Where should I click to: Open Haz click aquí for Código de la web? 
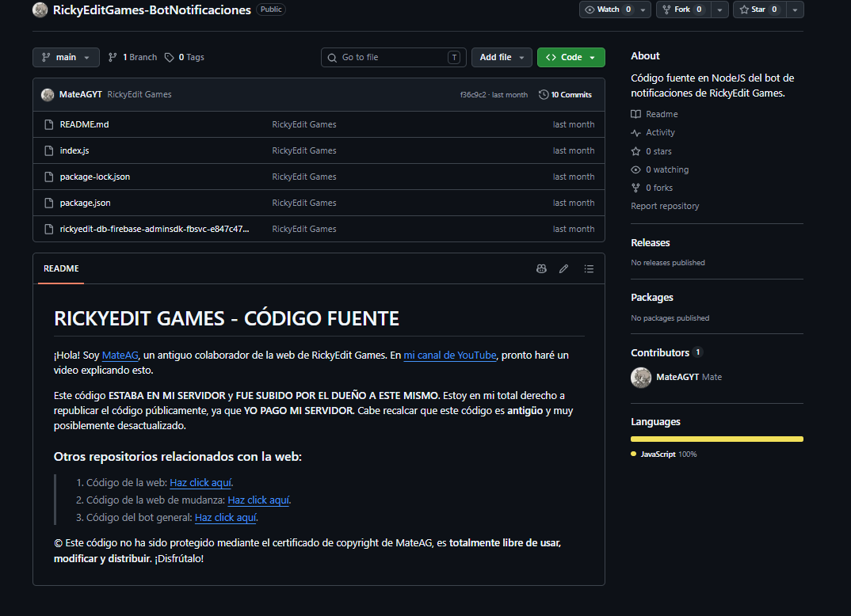(200, 483)
